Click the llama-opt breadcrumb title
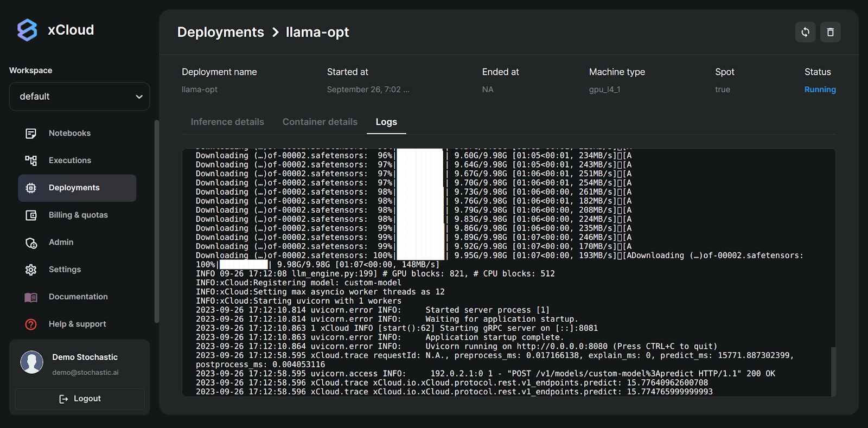 pyautogui.click(x=317, y=33)
